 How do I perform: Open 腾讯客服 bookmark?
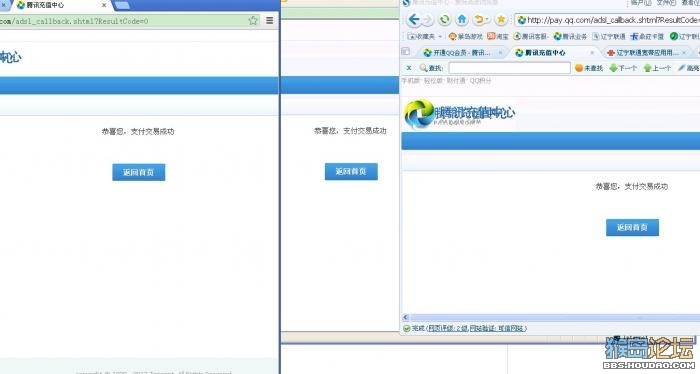click(530, 36)
